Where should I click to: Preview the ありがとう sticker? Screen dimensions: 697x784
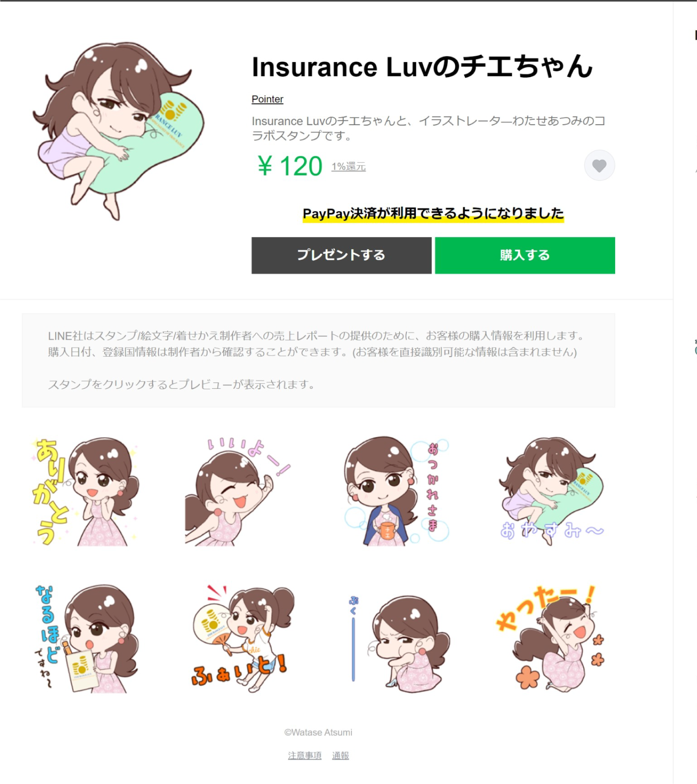tap(86, 491)
